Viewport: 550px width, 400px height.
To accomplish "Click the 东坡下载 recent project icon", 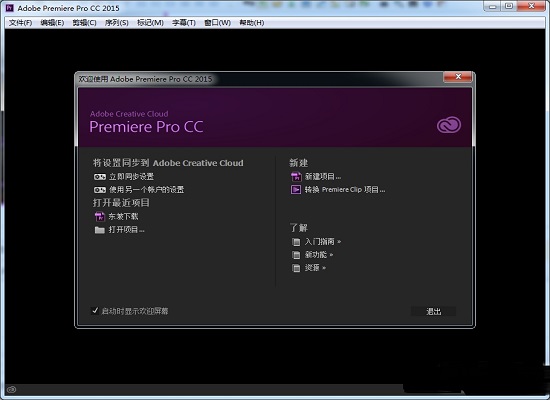I will coord(100,216).
